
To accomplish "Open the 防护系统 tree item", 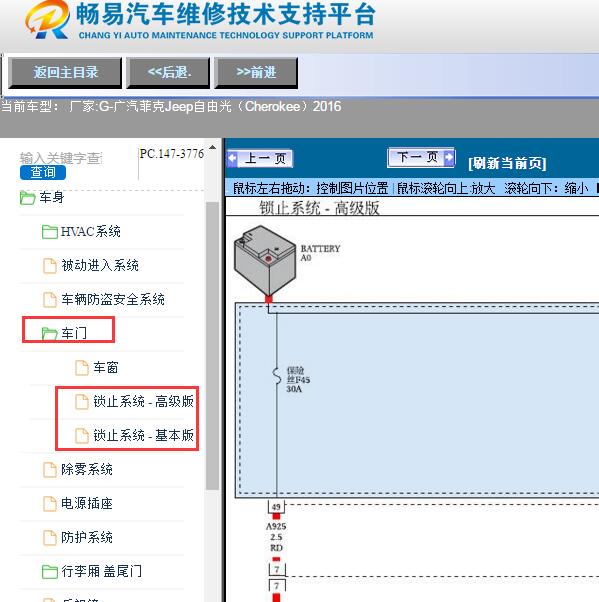I will coord(87,537).
